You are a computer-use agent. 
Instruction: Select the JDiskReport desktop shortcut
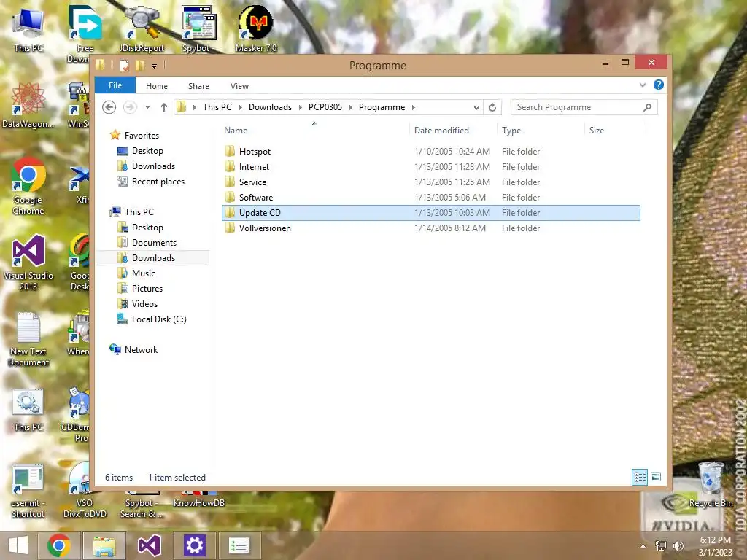point(142,28)
